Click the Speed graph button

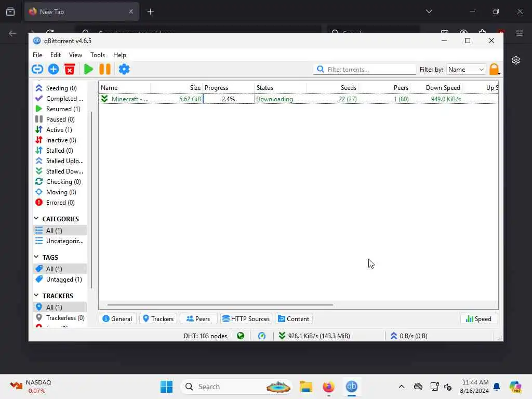(478, 319)
